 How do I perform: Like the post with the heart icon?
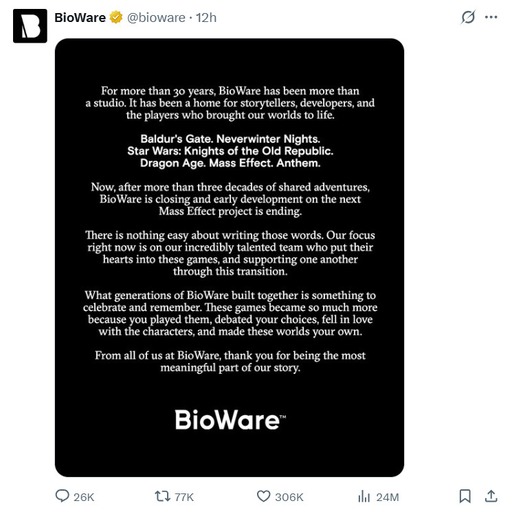click(x=263, y=496)
